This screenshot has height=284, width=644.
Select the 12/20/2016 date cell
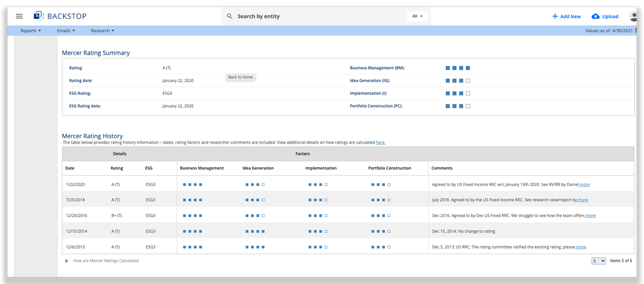click(76, 215)
